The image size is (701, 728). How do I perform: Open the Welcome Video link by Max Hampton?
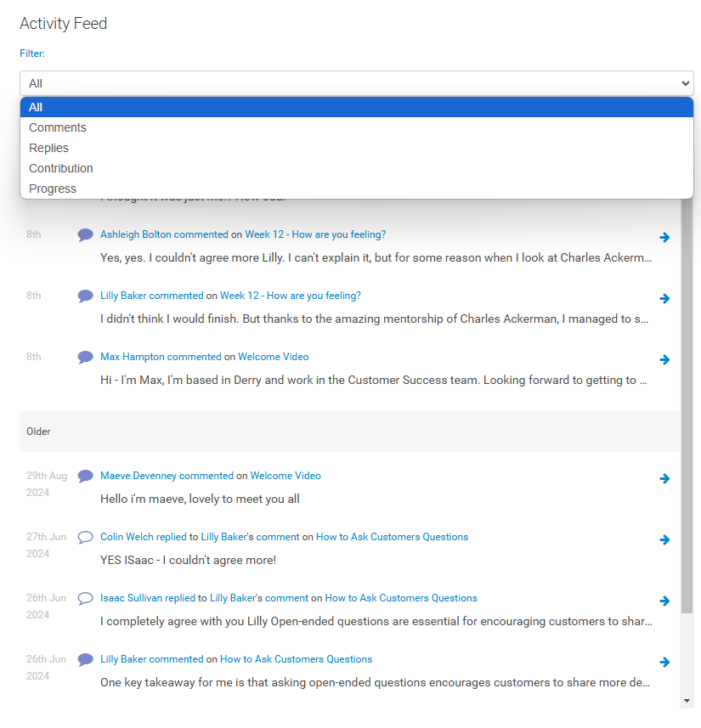coord(273,357)
